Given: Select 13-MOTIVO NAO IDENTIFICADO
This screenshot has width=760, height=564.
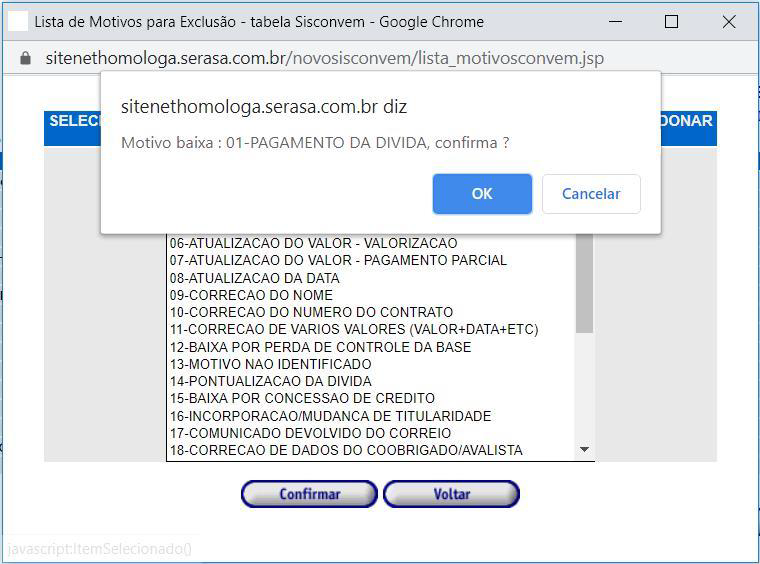Looking at the screenshot, I should pos(270,364).
